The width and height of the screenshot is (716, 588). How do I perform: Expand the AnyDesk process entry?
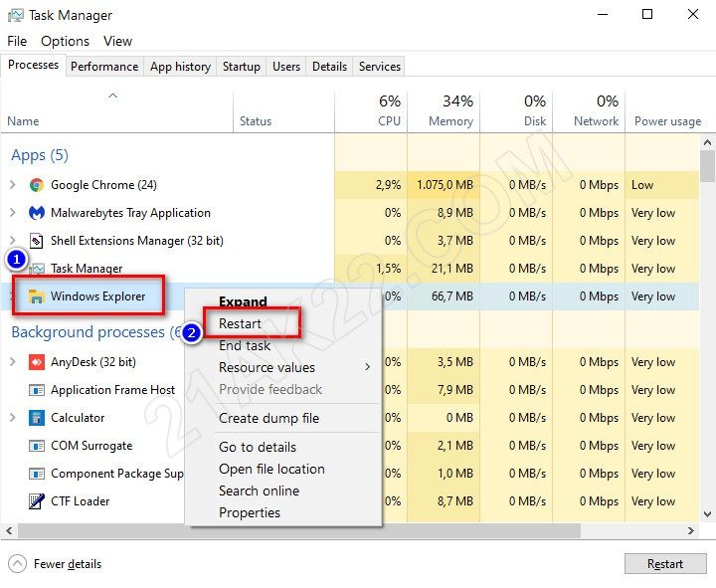(13, 362)
